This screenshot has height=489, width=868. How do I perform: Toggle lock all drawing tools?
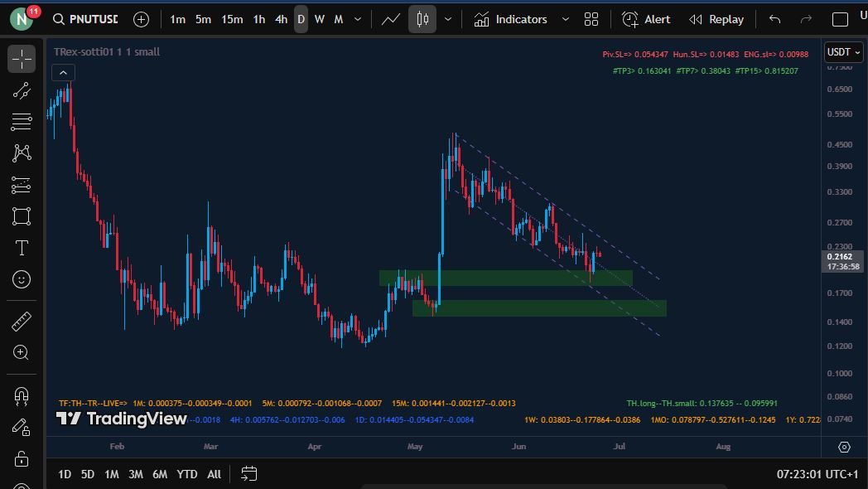22,458
